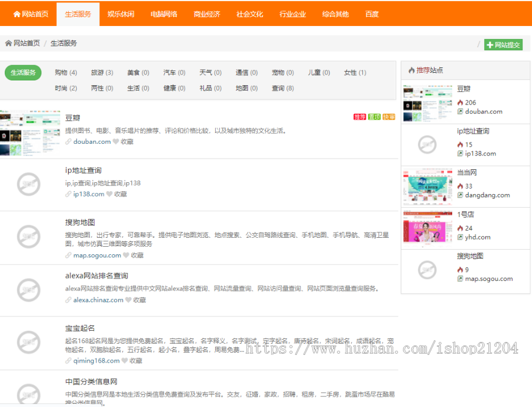Viewport: 532px width, 407px height.
Task: Select the 生活服务 navigation tab
Action: pos(78,14)
